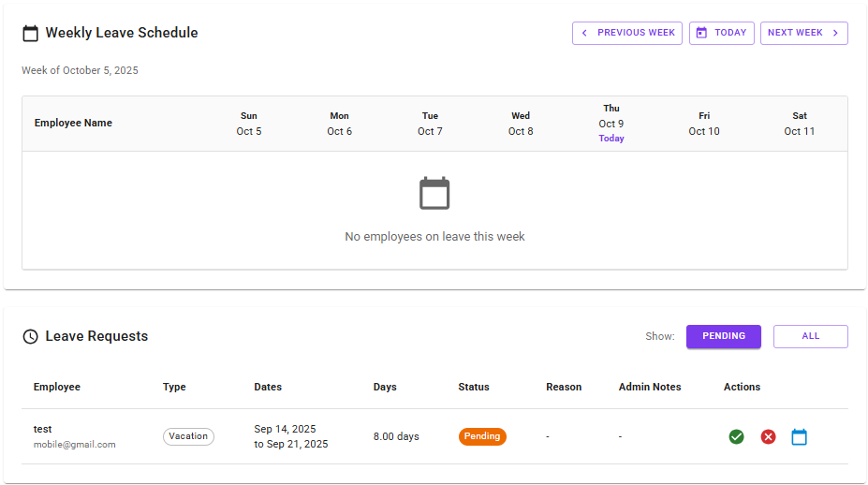This screenshot has height=485, width=868.
Task: Click the Status column header
Action: [x=473, y=387]
